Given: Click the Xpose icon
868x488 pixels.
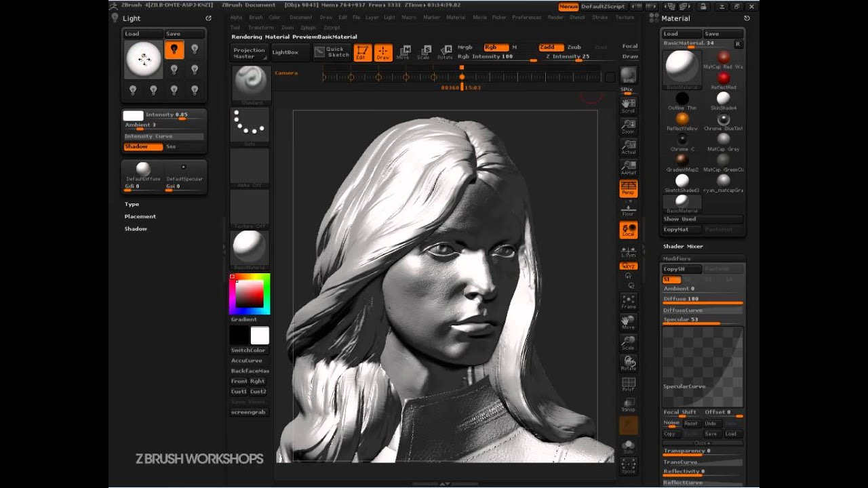Looking at the screenshot, I should pyautogui.click(x=629, y=466).
